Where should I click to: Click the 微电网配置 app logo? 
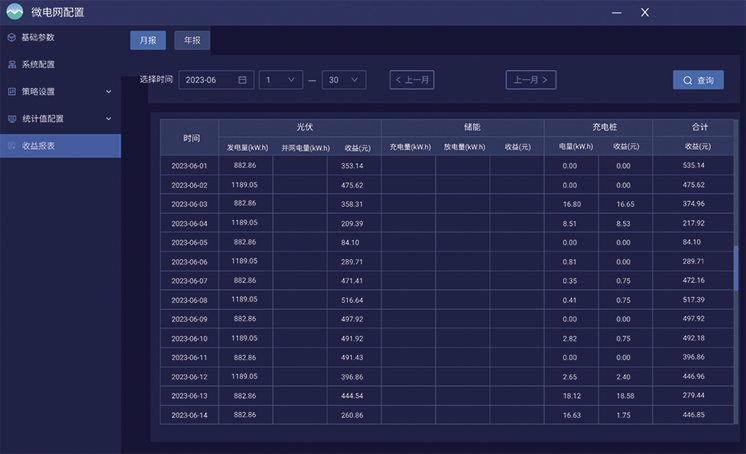[x=15, y=12]
